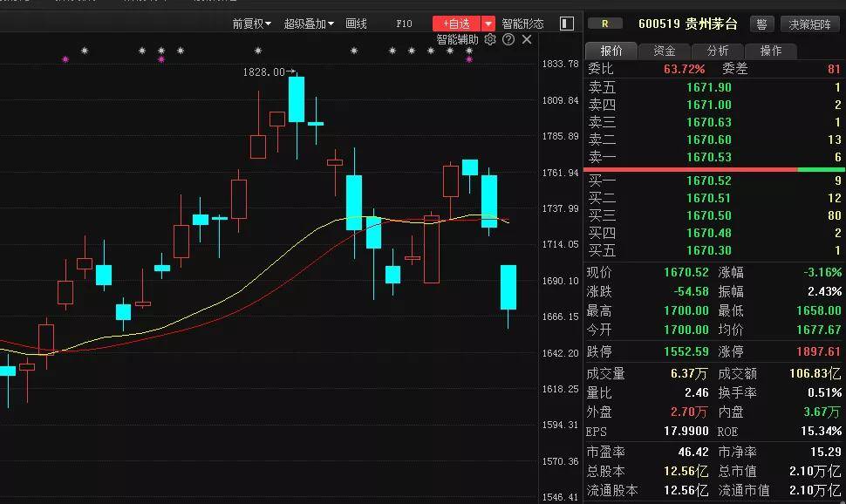Image resolution: width=846 pixels, height=504 pixels.
Task: Open the 前复权 dropdown
Action: click(x=251, y=24)
